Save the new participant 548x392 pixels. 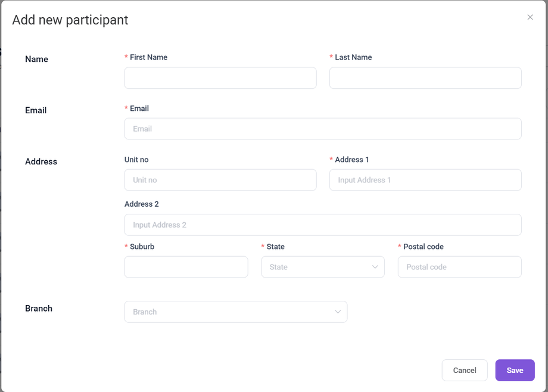coord(515,370)
